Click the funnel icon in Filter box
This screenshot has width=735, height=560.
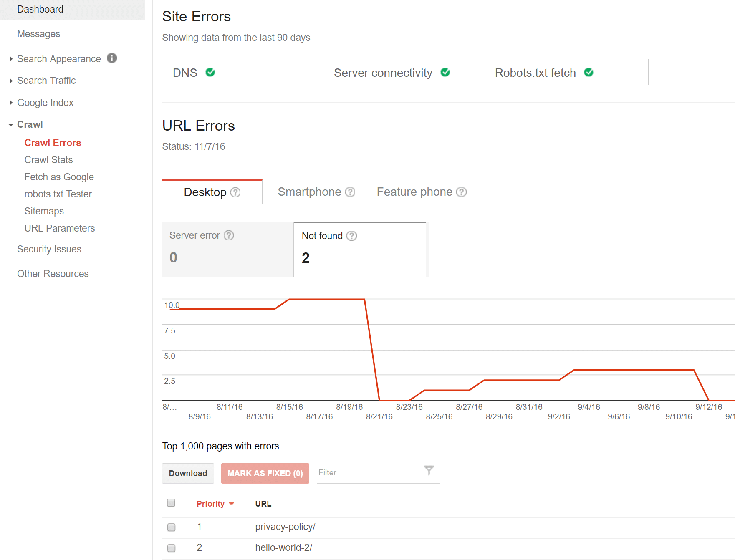click(x=429, y=471)
